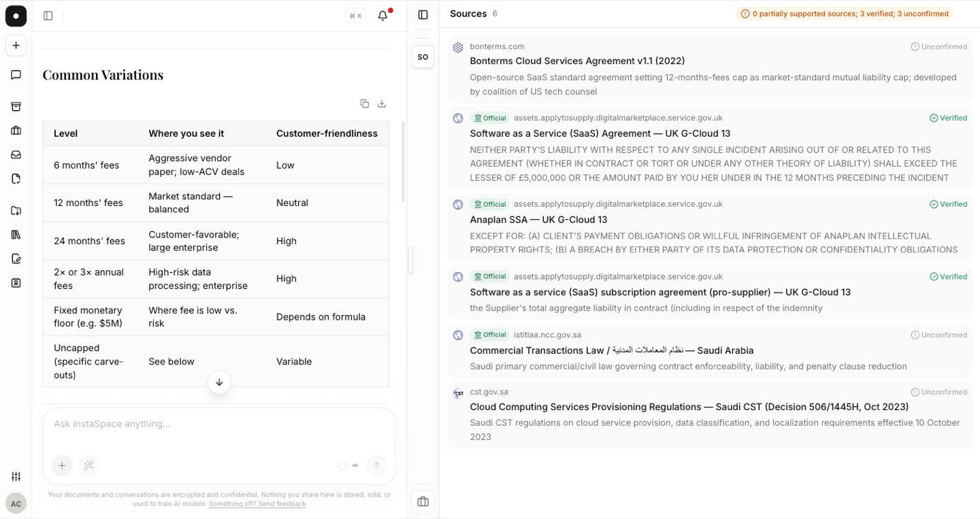Download the Common Variations table
Viewport: 980px width, 519px height.
point(382,103)
